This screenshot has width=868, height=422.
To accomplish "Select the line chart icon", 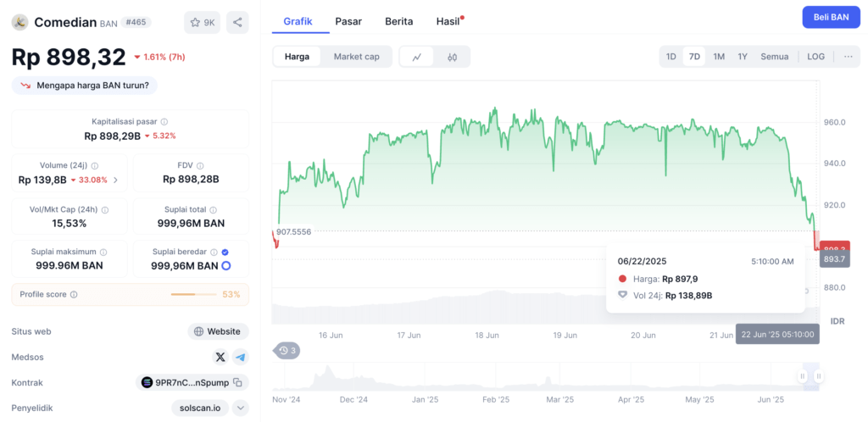I will pyautogui.click(x=417, y=57).
